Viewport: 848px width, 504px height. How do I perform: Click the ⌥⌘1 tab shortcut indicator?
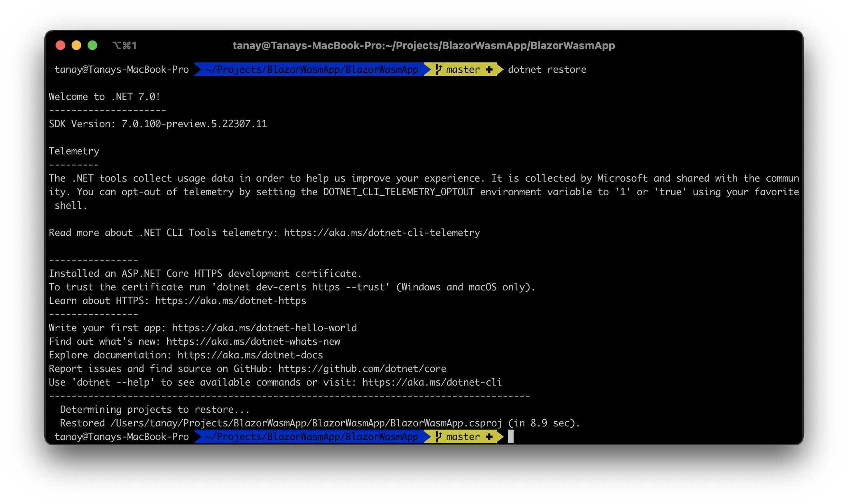124,46
